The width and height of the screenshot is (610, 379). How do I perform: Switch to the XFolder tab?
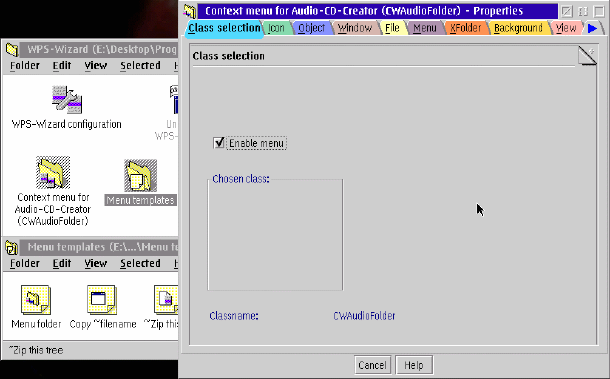466,28
